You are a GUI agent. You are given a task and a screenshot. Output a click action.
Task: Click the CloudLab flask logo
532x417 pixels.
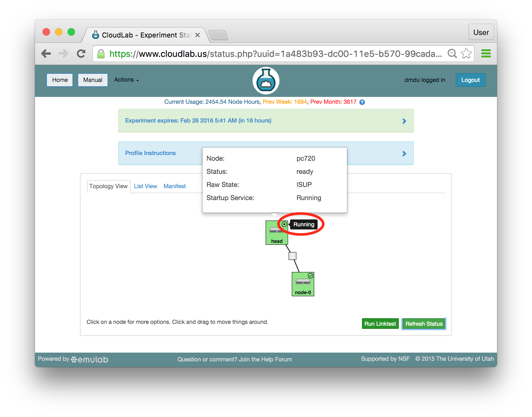(x=266, y=81)
